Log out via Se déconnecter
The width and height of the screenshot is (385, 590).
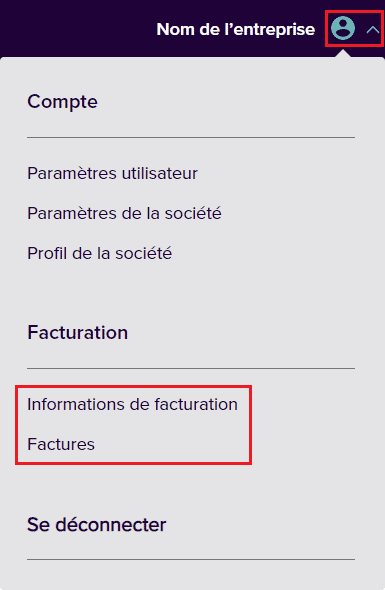click(x=97, y=525)
